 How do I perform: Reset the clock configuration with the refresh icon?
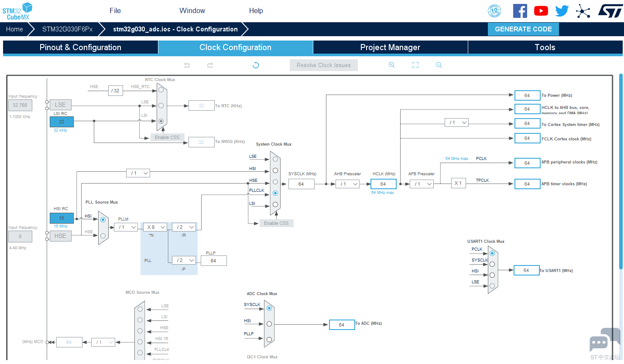[256, 65]
